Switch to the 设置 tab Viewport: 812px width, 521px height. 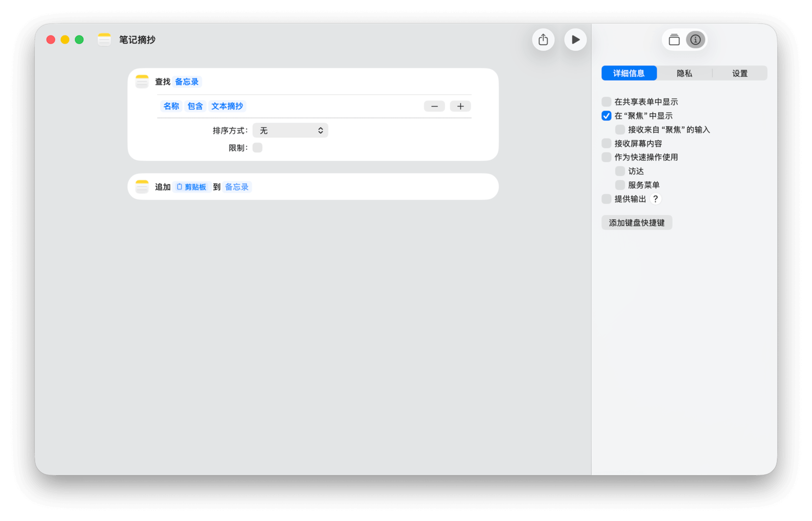coord(739,73)
